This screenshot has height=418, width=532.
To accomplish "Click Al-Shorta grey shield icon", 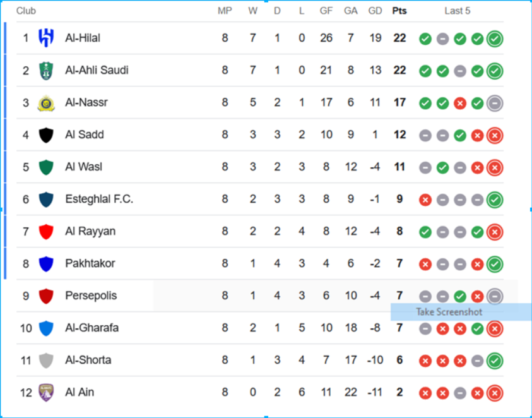I will coord(46,361).
